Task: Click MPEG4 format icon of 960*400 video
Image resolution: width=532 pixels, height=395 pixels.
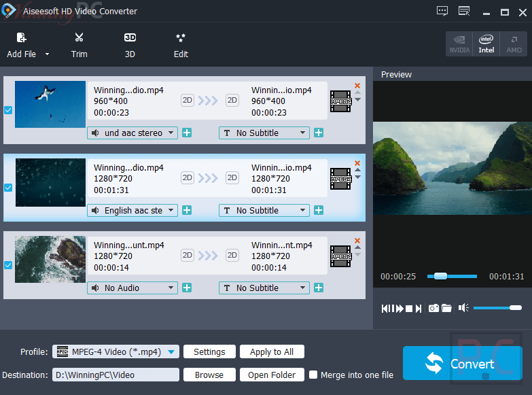Action: tap(340, 101)
